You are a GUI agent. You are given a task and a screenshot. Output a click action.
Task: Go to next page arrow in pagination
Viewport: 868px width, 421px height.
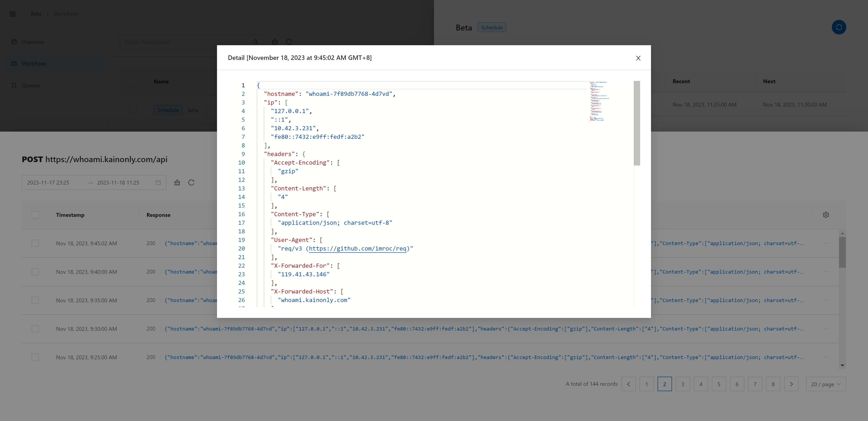click(791, 384)
